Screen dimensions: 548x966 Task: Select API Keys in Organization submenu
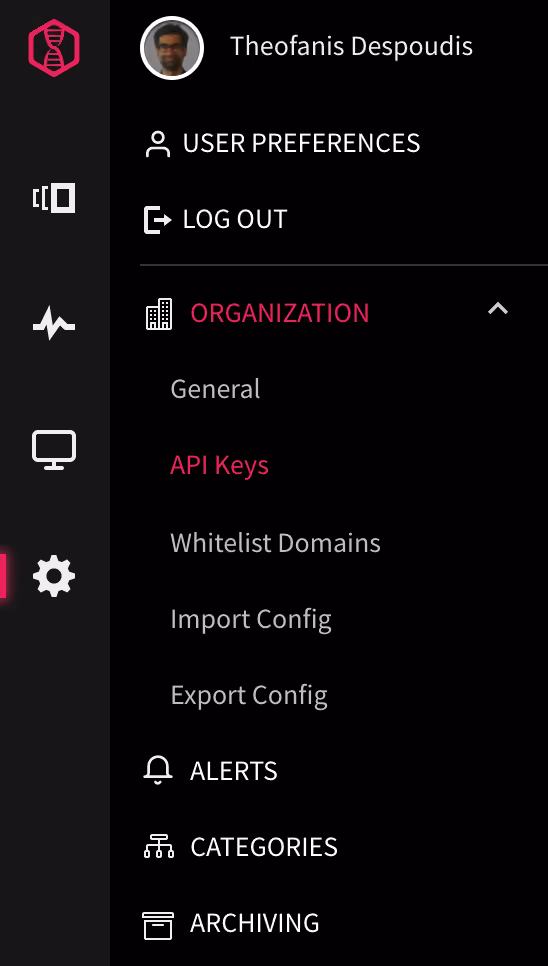tap(219, 466)
